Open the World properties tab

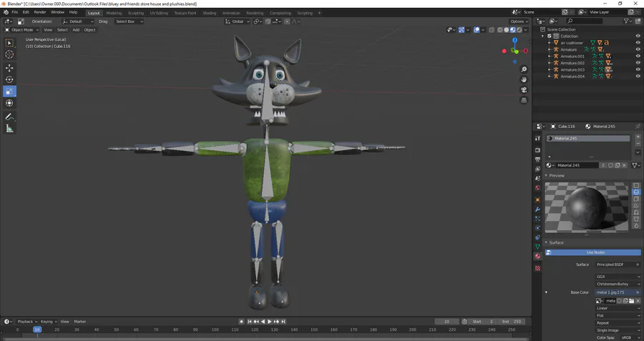click(x=537, y=188)
